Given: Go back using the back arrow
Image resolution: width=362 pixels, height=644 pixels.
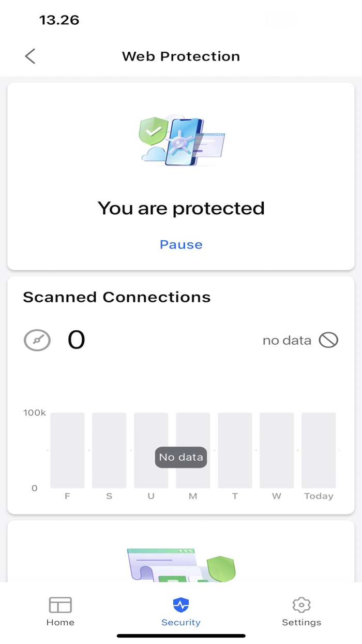Looking at the screenshot, I should click(29, 56).
